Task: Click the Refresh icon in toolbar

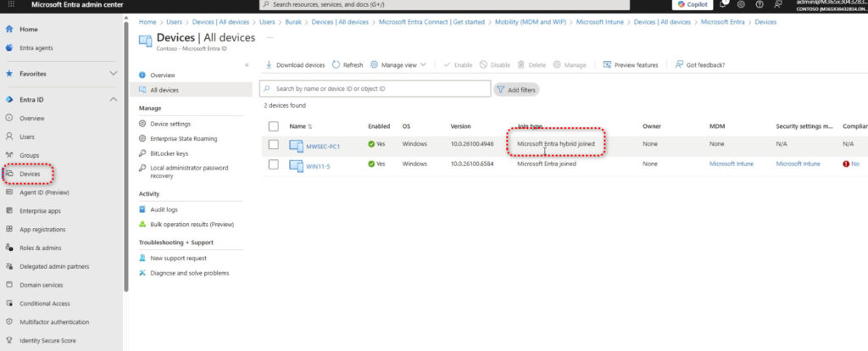Action: [x=336, y=64]
